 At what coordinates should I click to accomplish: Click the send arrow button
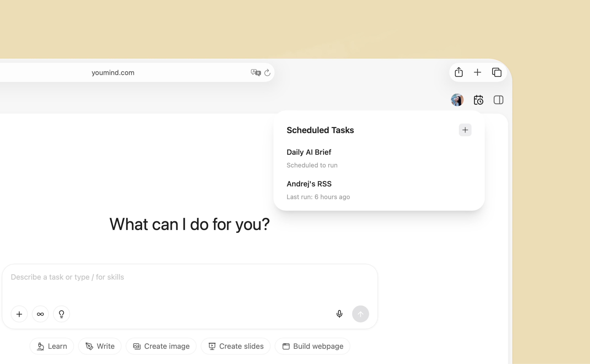360,314
